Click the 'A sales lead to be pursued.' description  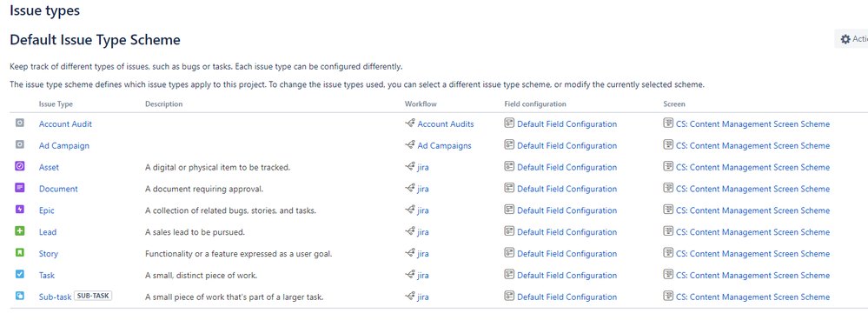click(x=195, y=232)
